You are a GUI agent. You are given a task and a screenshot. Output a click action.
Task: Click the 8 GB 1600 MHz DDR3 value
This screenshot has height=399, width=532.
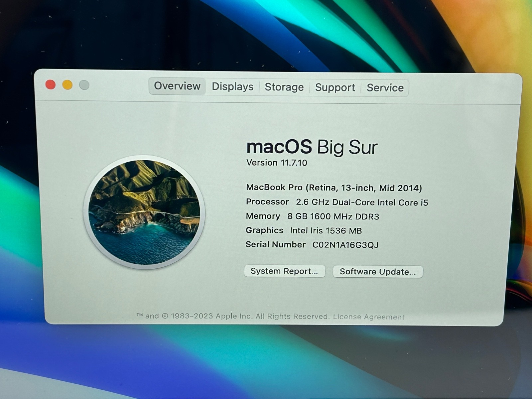(x=333, y=216)
